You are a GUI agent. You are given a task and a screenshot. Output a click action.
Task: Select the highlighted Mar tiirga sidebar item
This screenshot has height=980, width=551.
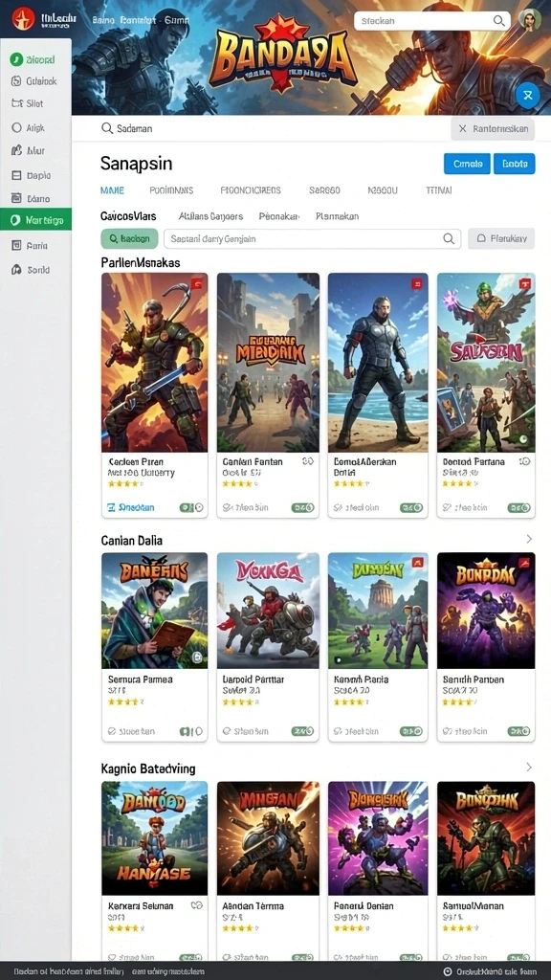(x=35, y=220)
